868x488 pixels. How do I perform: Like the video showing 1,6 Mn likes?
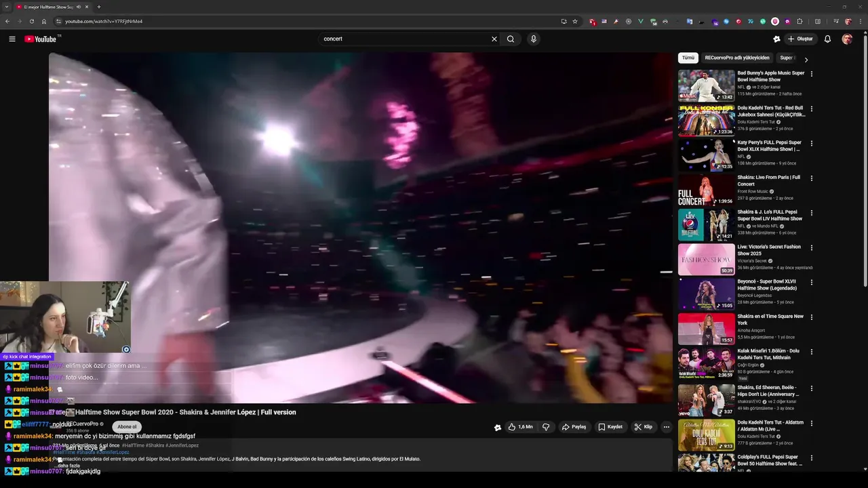click(x=521, y=427)
